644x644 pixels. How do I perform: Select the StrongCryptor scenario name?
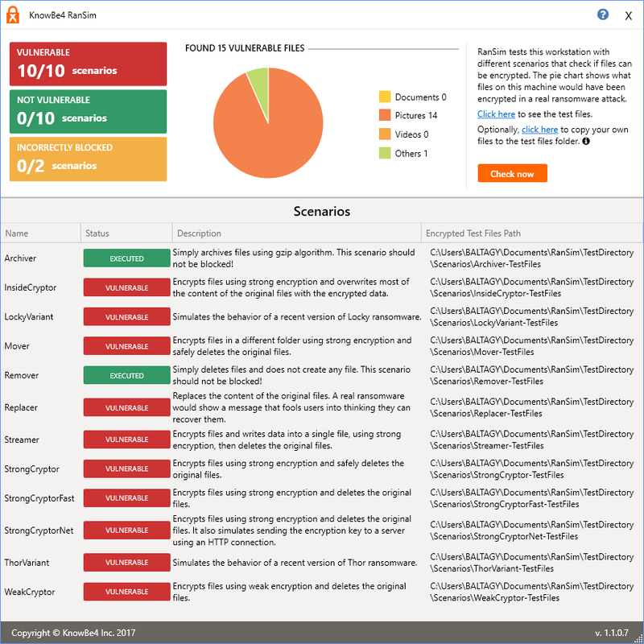tap(31, 469)
